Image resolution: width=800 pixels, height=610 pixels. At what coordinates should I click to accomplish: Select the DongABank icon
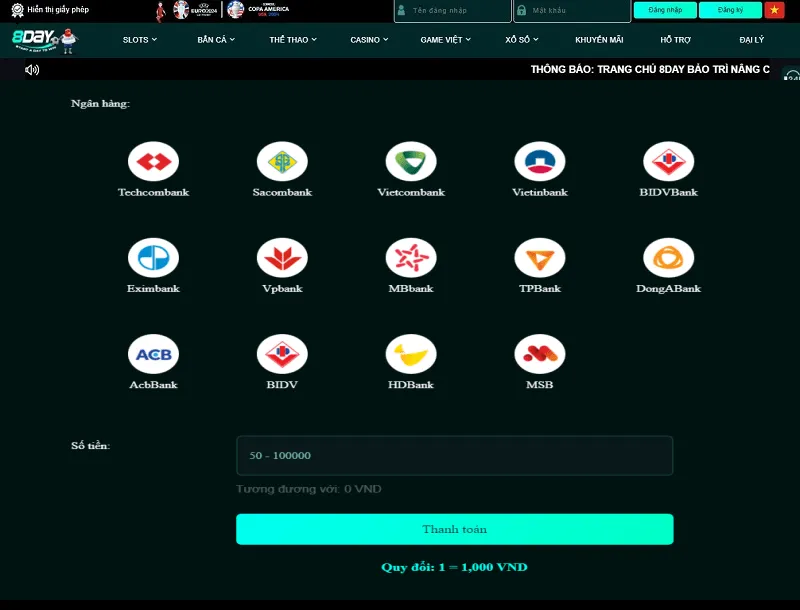[x=668, y=258]
